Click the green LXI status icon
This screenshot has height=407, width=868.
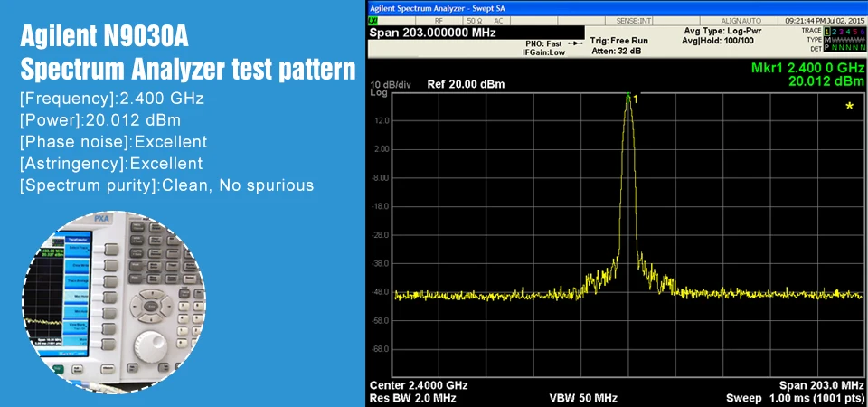click(373, 21)
